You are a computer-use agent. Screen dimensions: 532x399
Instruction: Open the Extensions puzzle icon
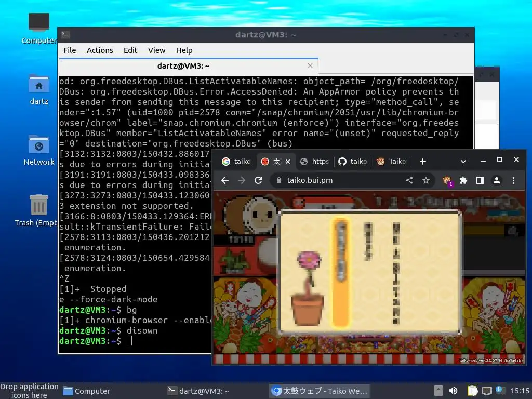[x=463, y=180]
